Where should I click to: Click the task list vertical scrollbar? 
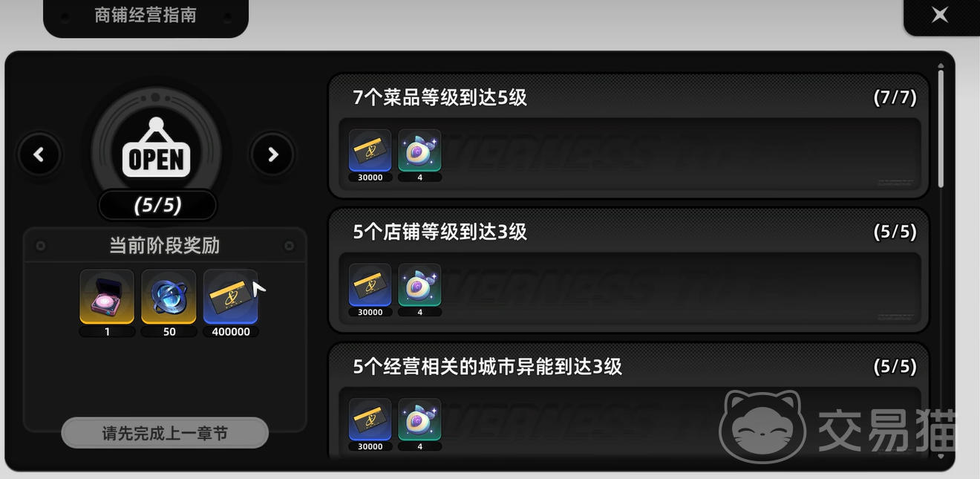[941, 126]
